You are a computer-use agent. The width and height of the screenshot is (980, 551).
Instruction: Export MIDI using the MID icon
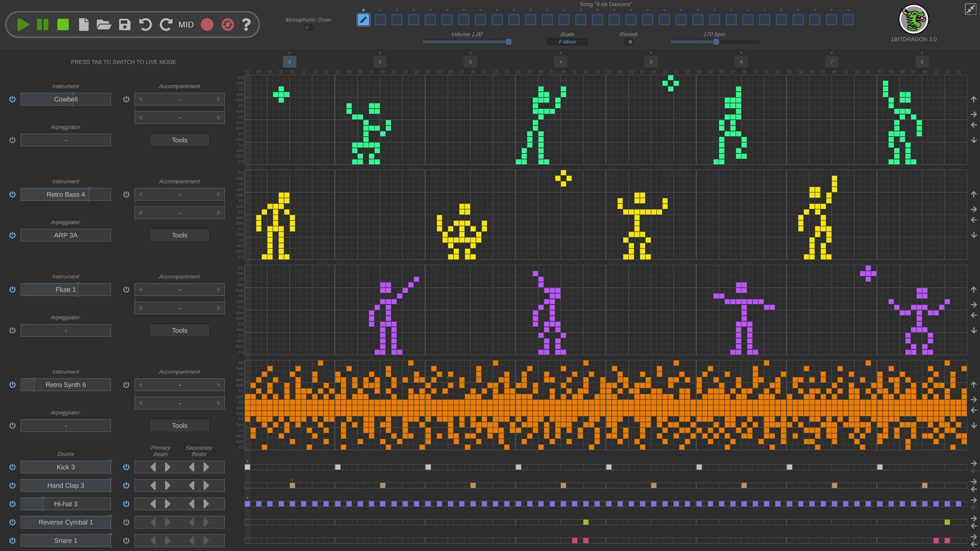click(x=186, y=24)
